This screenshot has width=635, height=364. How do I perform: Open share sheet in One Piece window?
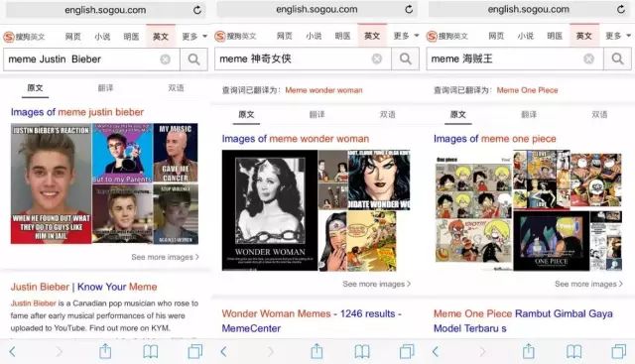[529, 351]
